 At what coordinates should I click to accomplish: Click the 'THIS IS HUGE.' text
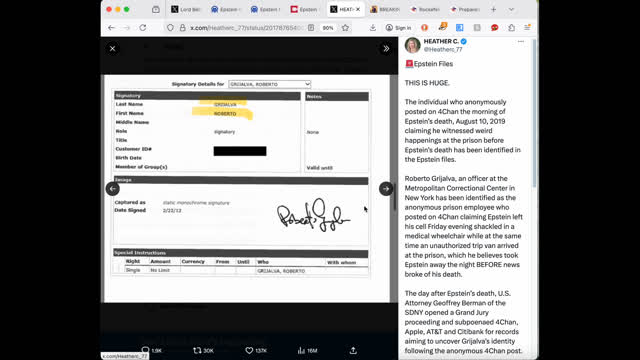(x=427, y=83)
